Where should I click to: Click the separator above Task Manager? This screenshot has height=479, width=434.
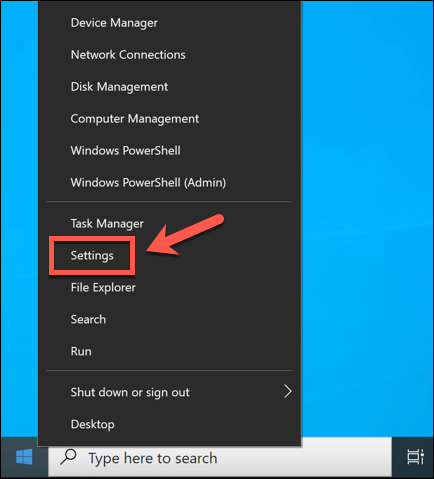169,201
